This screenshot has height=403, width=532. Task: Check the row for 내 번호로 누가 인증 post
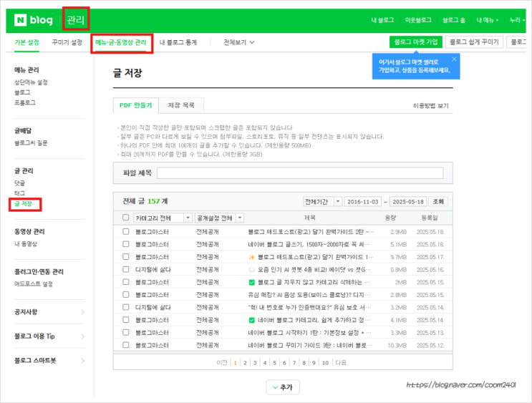(x=126, y=307)
